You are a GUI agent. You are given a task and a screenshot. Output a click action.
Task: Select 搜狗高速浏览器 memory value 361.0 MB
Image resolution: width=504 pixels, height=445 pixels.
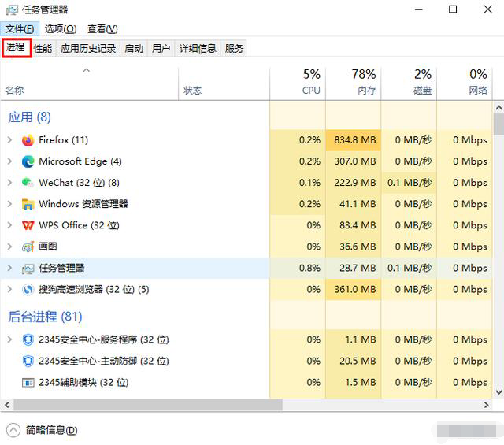pos(355,289)
